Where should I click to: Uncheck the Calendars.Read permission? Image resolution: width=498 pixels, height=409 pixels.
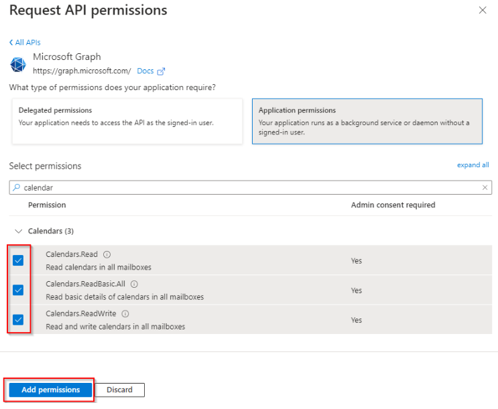18,260
